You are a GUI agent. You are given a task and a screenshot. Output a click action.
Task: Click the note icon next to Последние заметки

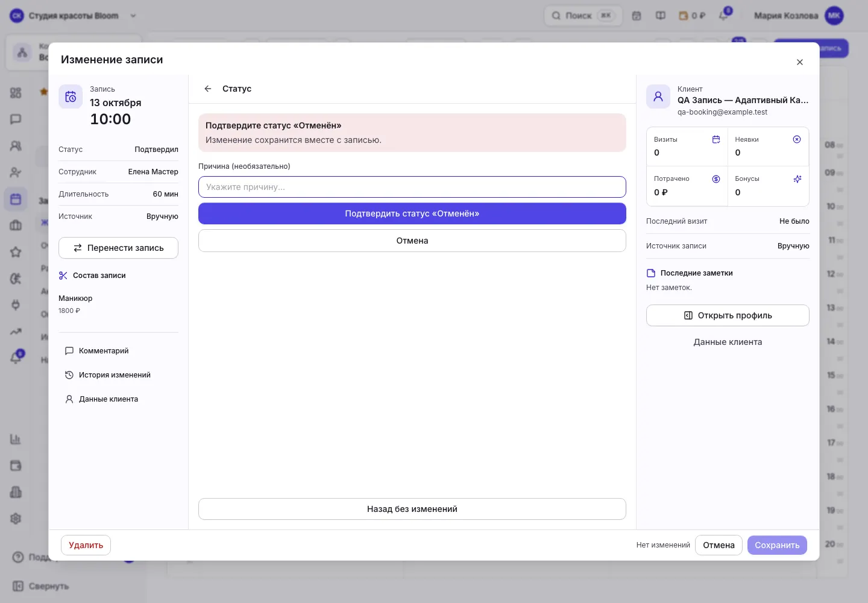pos(651,273)
